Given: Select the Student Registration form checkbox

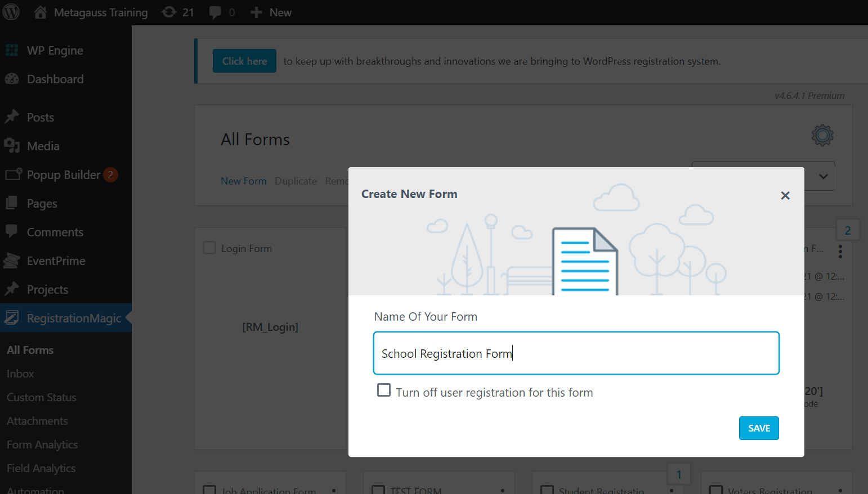Looking at the screenshot, I should [547, 489].
